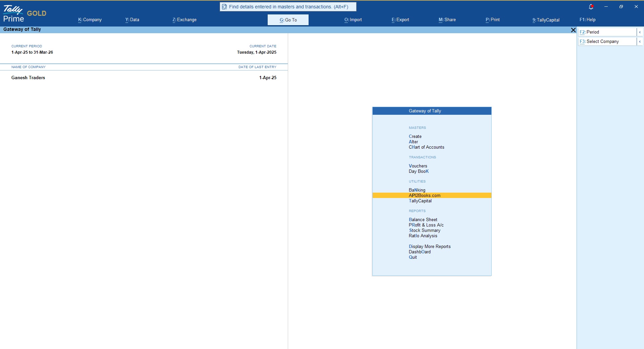Select the highlighted API2Books.com utility
This screenshot has height=349, width=644.
coord(424,195)
